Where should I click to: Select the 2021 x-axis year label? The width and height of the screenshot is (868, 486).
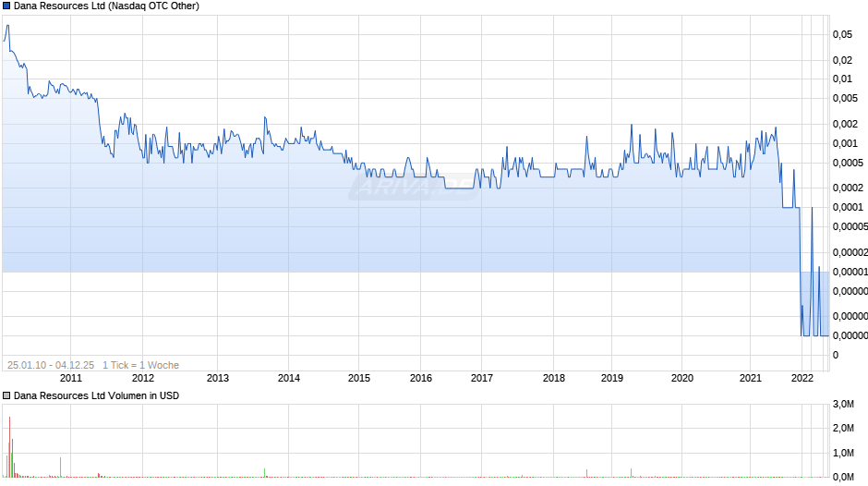pyautogui.click(x=751, y=378)
